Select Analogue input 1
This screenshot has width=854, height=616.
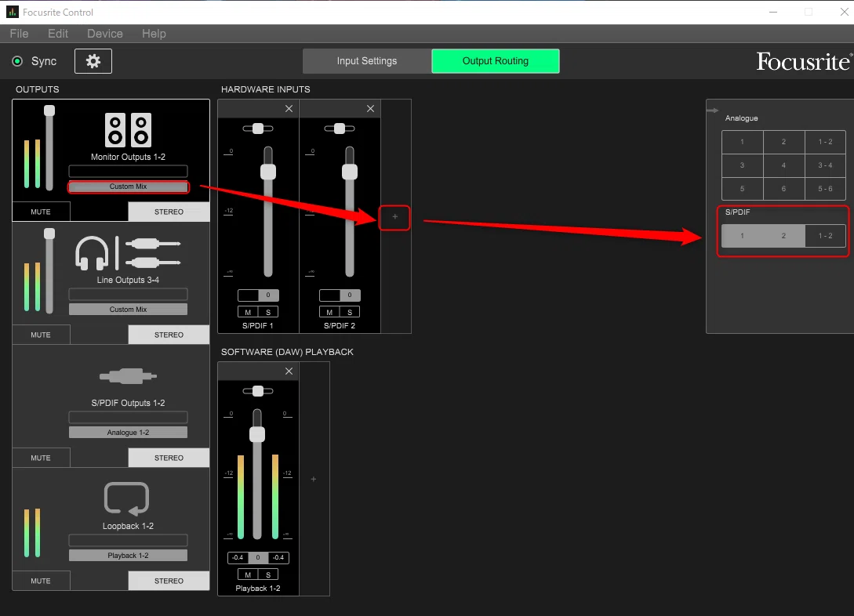click(x=743, y=142)
